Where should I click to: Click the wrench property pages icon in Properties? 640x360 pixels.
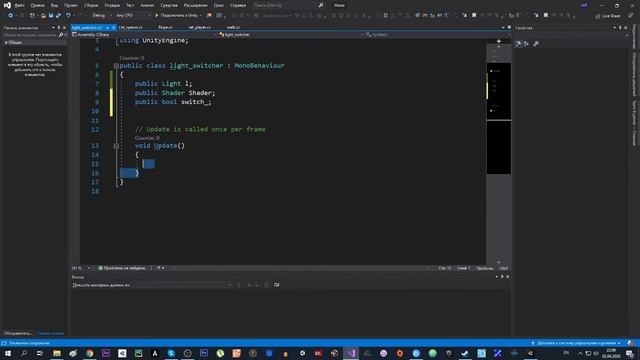pos(536,44)
